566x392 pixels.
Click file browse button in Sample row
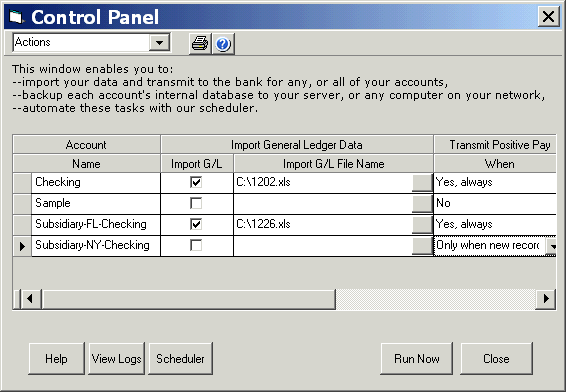[x=422, y=204]
